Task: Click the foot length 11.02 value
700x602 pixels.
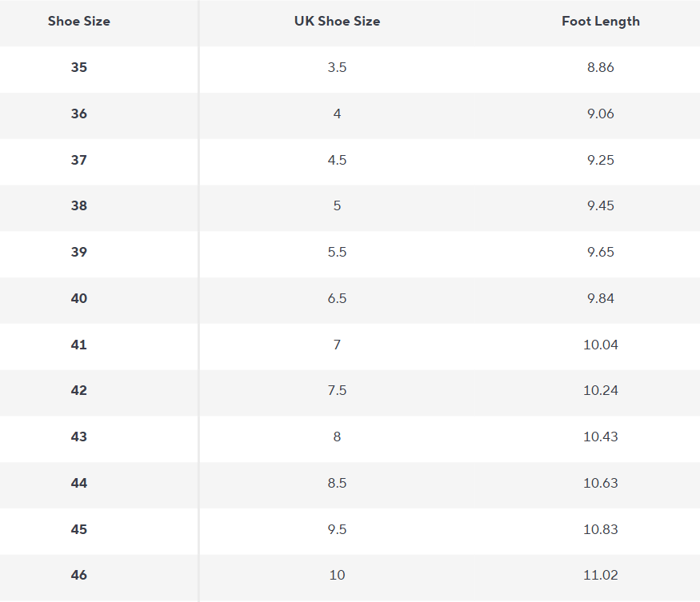Action: pyautogui.click(x=601, y=576)
